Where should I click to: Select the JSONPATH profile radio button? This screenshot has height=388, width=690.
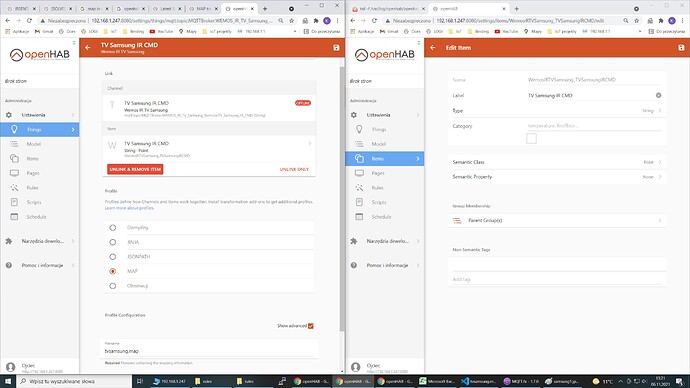(x=113, y=257)
